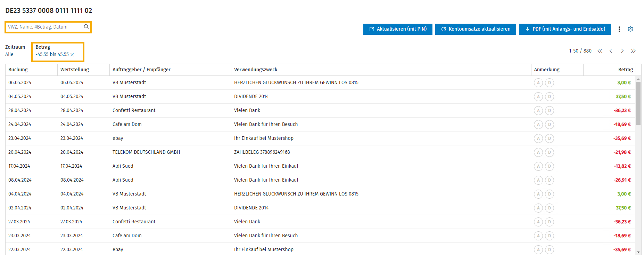Remove the Betrag filter with X
The image size is (644, 255).
[72, 55]
